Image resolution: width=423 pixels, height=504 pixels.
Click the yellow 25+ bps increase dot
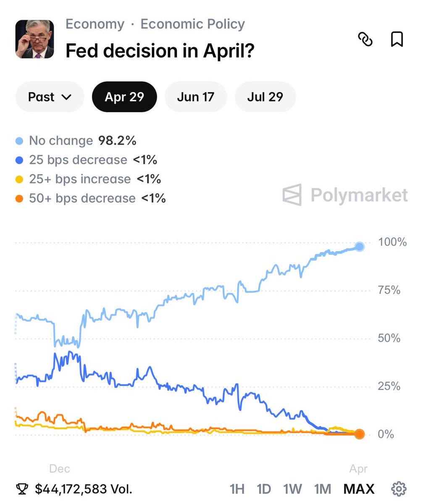pos(19,179)
